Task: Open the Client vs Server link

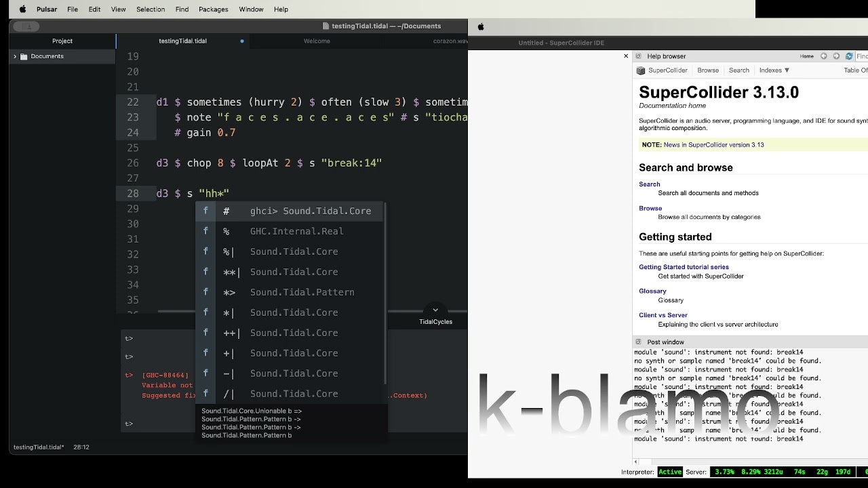Action: point(663,315)
